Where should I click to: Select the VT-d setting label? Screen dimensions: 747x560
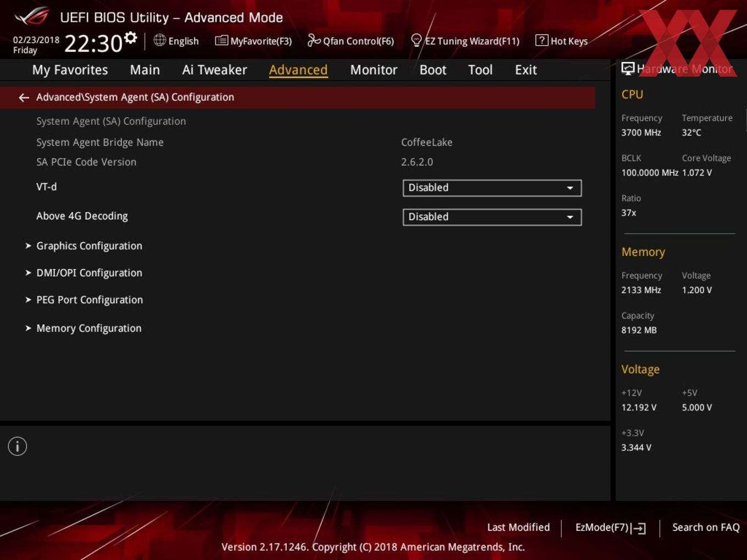point(46,187)
